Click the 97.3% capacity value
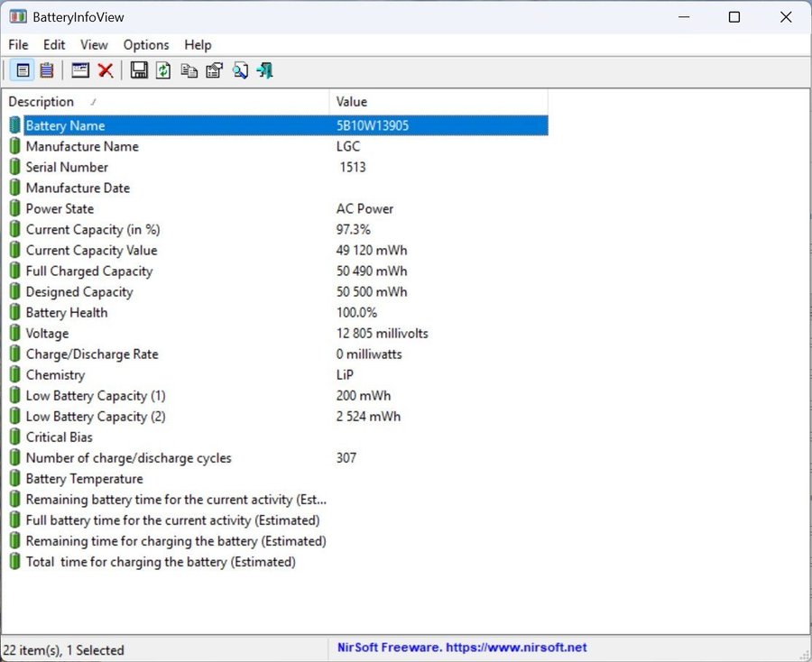This screenshot has height=662, width=812. click(353, 229)
